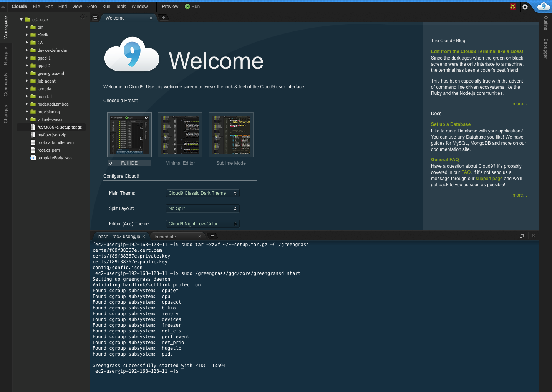Open the Edit menu
This screenshot has width=552, height=392.
click(49, 7)
